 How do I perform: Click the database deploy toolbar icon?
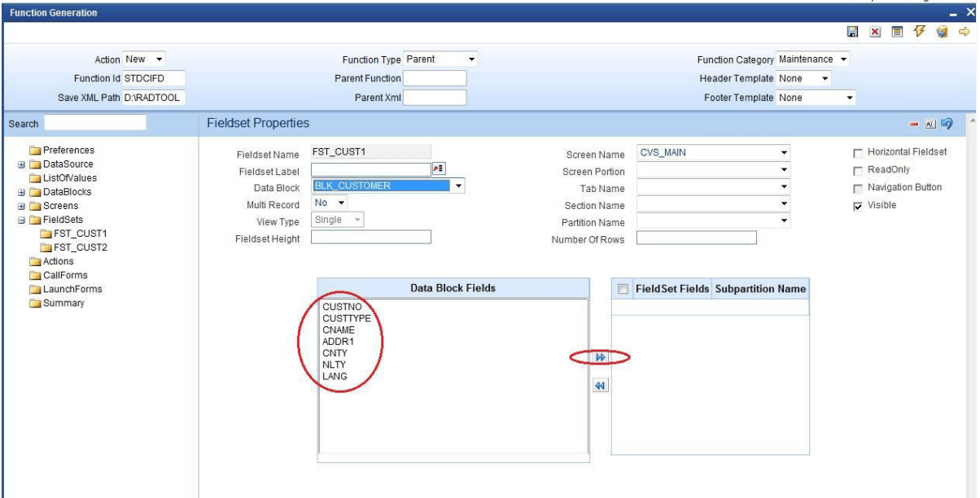(x=943, y=32)
